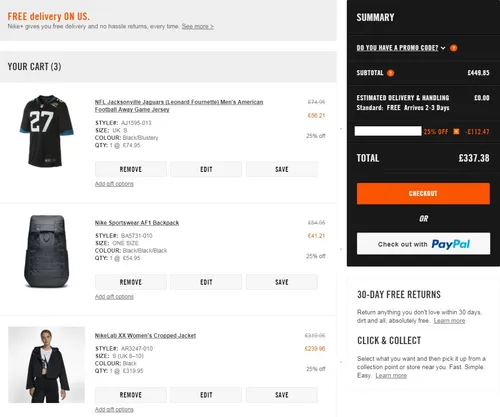Check out with PayPal
This screenshot has width=500, height=417.
(x=423, y=244)
